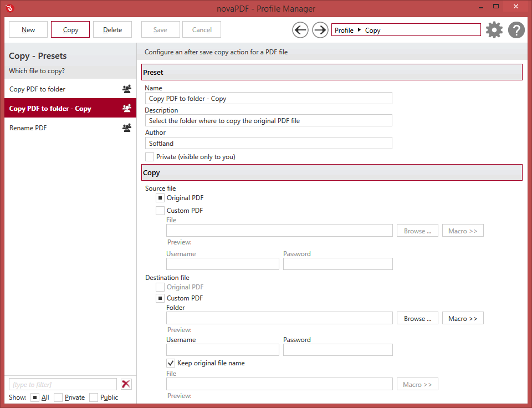Click the source File path field

[279, 231]
